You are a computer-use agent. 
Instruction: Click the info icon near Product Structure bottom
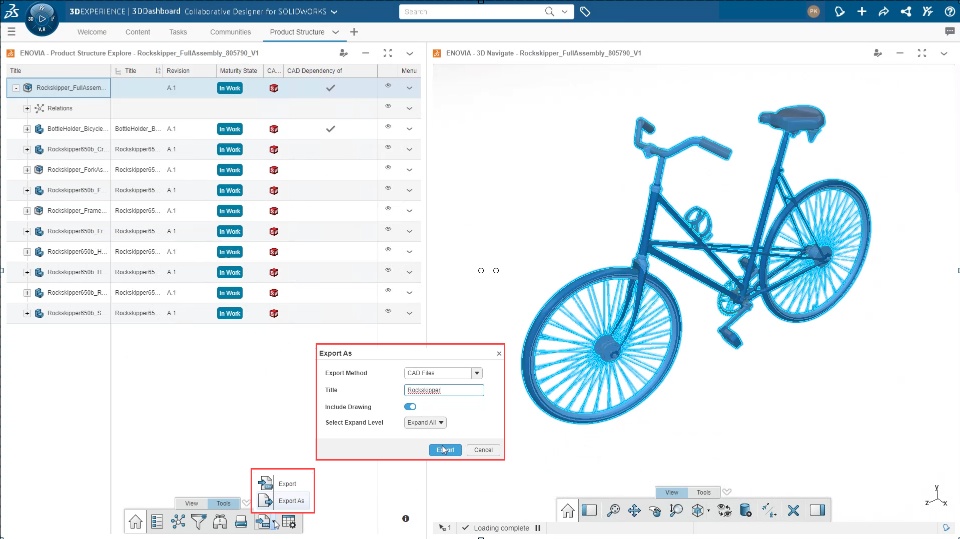click(x=405, y=518)
